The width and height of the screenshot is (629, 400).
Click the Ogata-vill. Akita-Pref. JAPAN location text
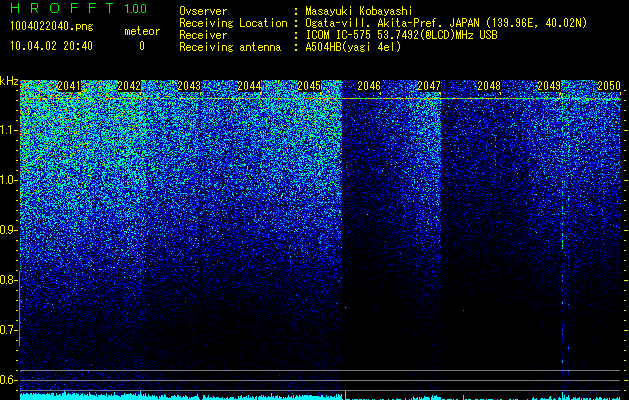click(446, 23)
